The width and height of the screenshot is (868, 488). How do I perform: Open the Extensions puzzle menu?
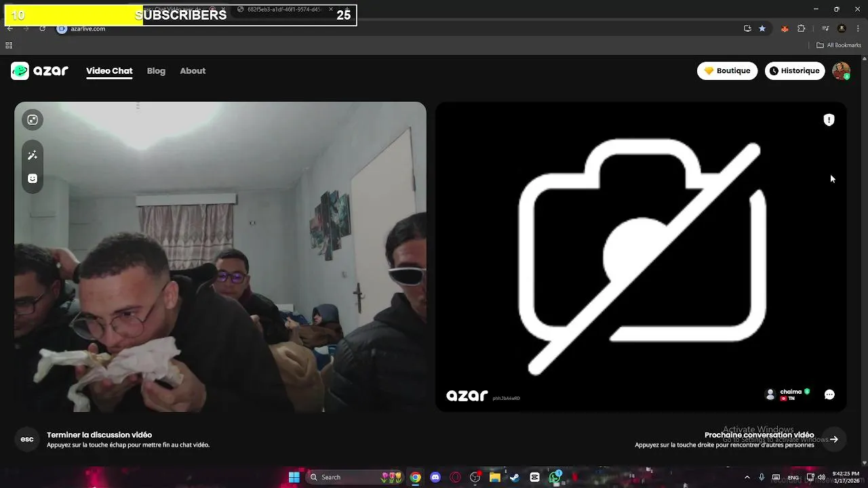click(802, 28)
